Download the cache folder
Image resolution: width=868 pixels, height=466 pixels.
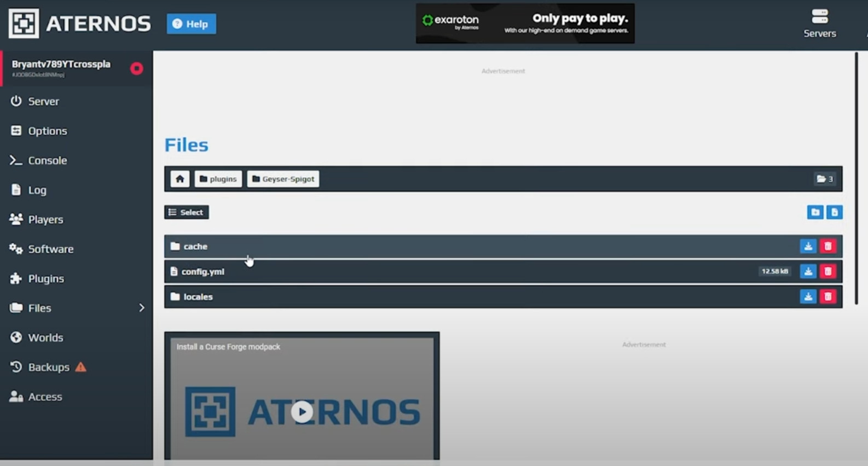tap(808, 246)
